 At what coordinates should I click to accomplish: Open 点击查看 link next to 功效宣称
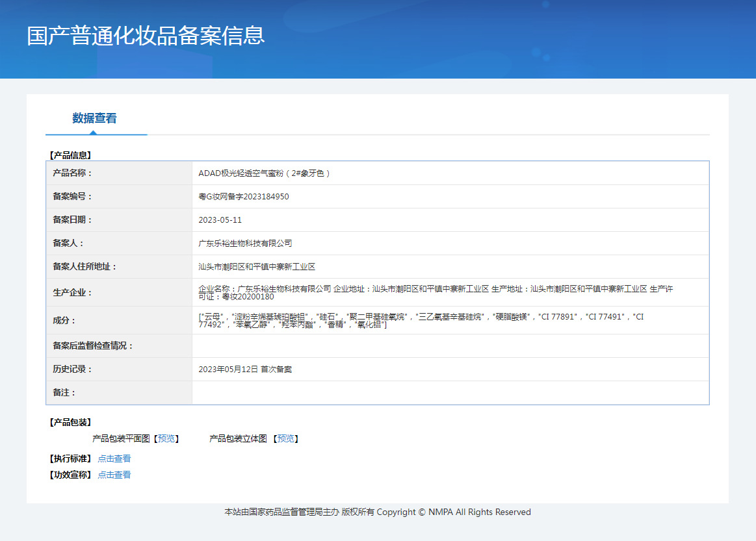coord(114,475)
